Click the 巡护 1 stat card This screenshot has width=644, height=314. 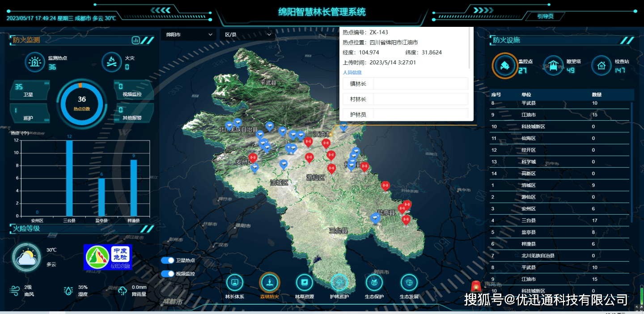point(29,114)
